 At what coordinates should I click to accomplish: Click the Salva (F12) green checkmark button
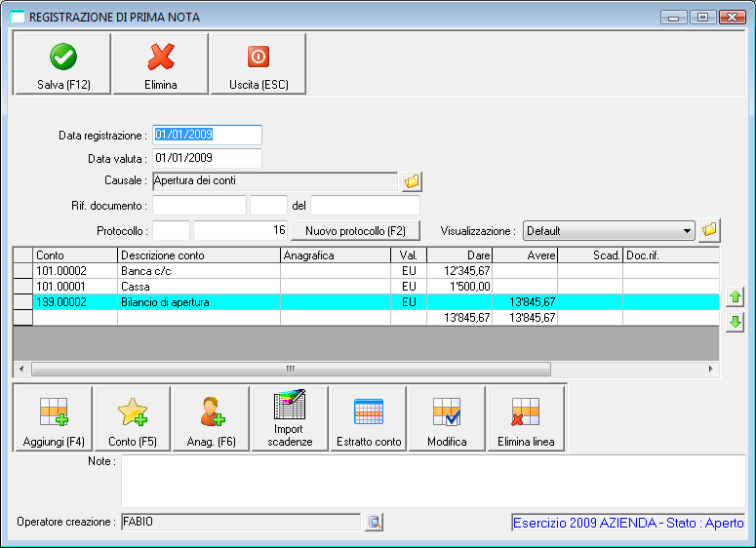tap(63, 64)
